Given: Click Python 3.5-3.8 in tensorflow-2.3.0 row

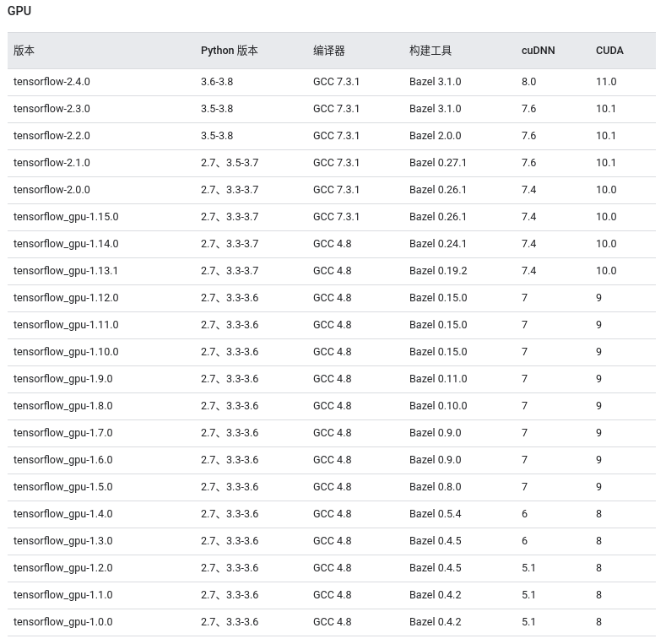Looking at the screenshot, I should [x=217, y=109].
